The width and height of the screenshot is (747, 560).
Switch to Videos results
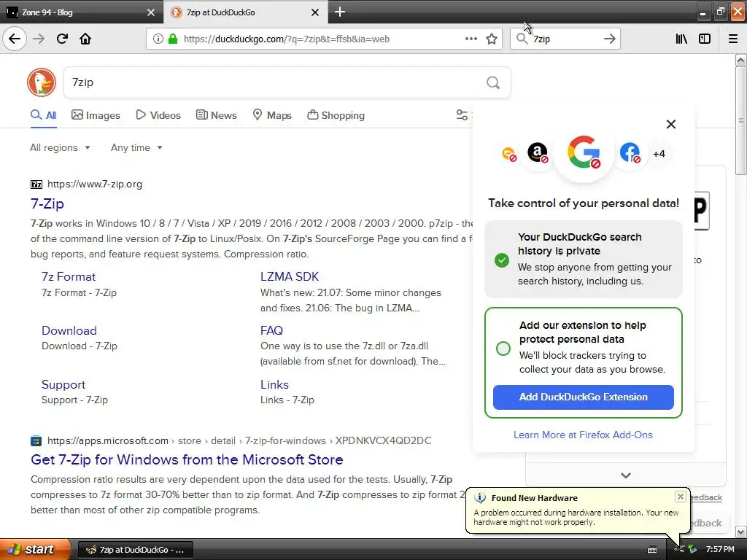(158, 115)
